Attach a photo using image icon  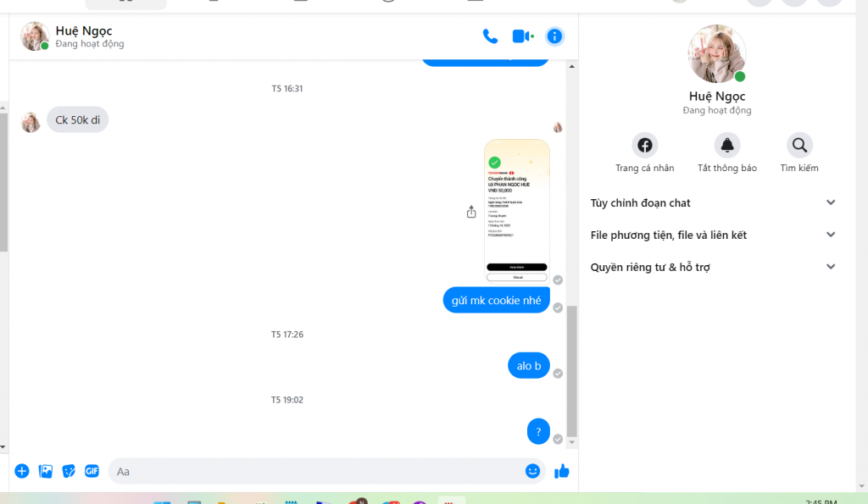pyautogui.click(x=46, y=471)
